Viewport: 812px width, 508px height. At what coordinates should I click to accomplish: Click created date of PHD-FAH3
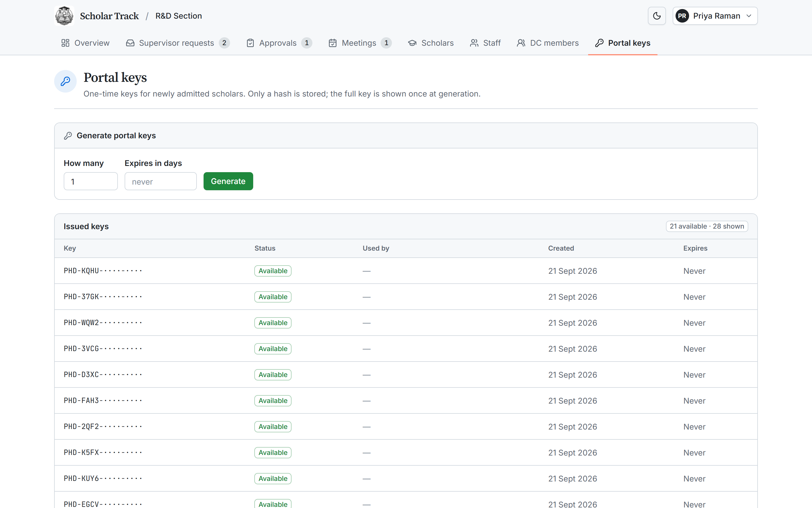572,400
